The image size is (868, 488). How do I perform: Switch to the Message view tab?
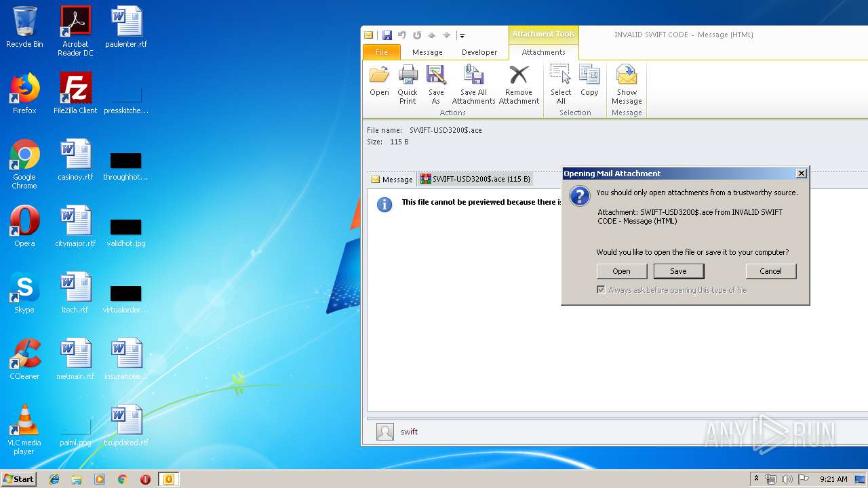[x=392, y=180]
